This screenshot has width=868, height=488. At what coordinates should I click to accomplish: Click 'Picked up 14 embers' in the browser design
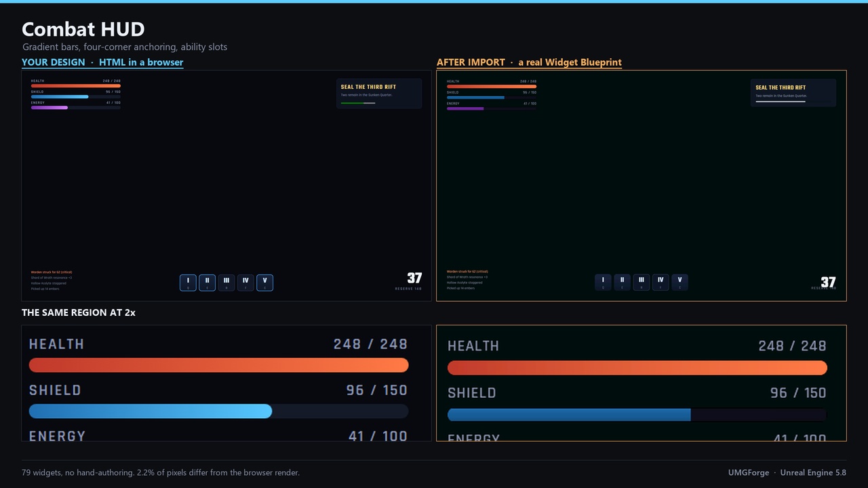point(45,289)
